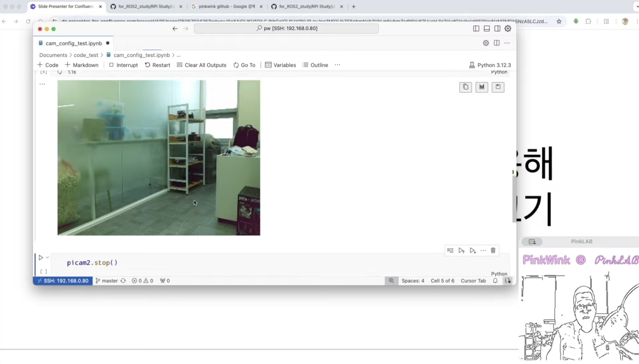Open Python 3.12.3 kernel selector
639x364 pixels.
point(490,65)
